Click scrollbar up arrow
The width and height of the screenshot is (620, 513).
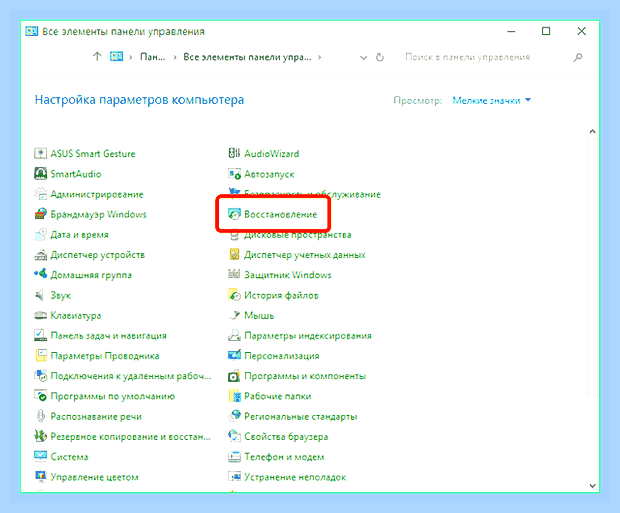(x=592, y=131)
